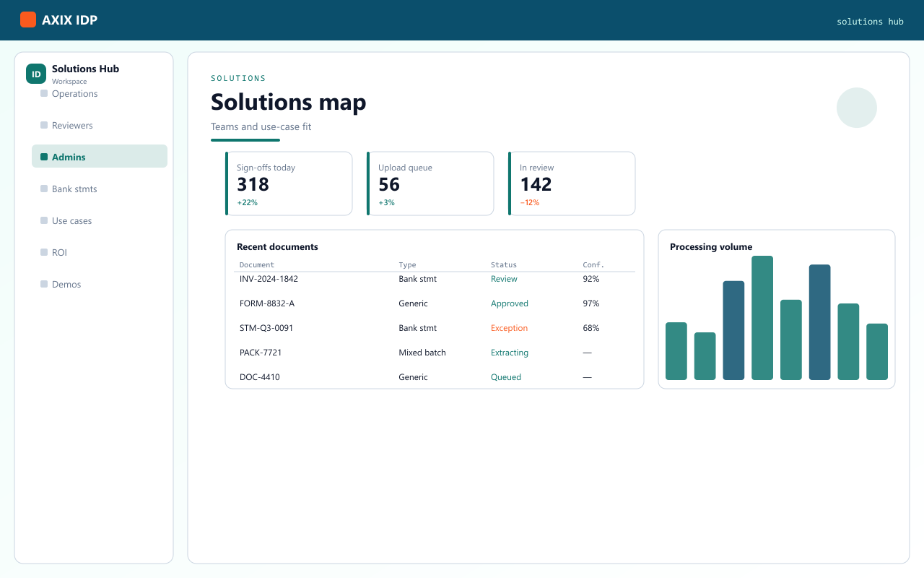Viewport: 924px width, 578px height.
Task: Open document INV-2024-1842
Action: (269, 279)
